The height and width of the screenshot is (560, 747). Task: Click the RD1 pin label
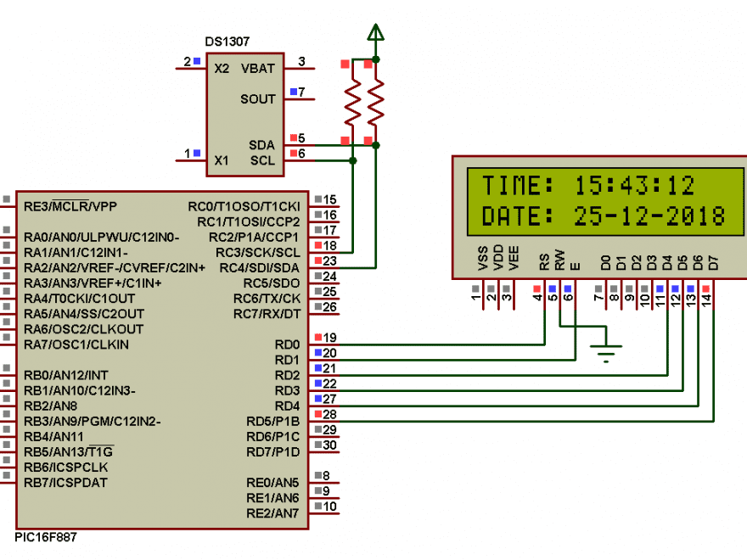(x=287, y=360)
